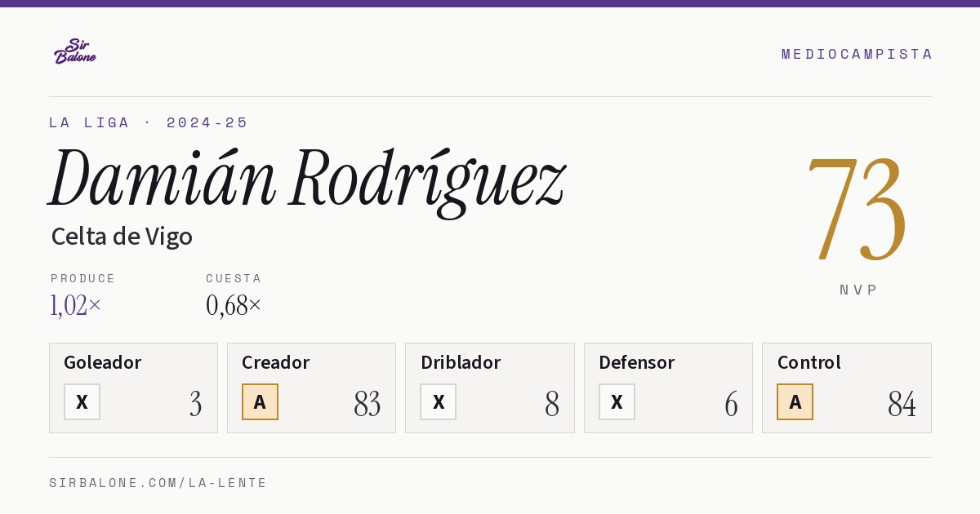Select the LA LIGA · 2024-25 heading
The image size is (980, 514).
[149, 122]
